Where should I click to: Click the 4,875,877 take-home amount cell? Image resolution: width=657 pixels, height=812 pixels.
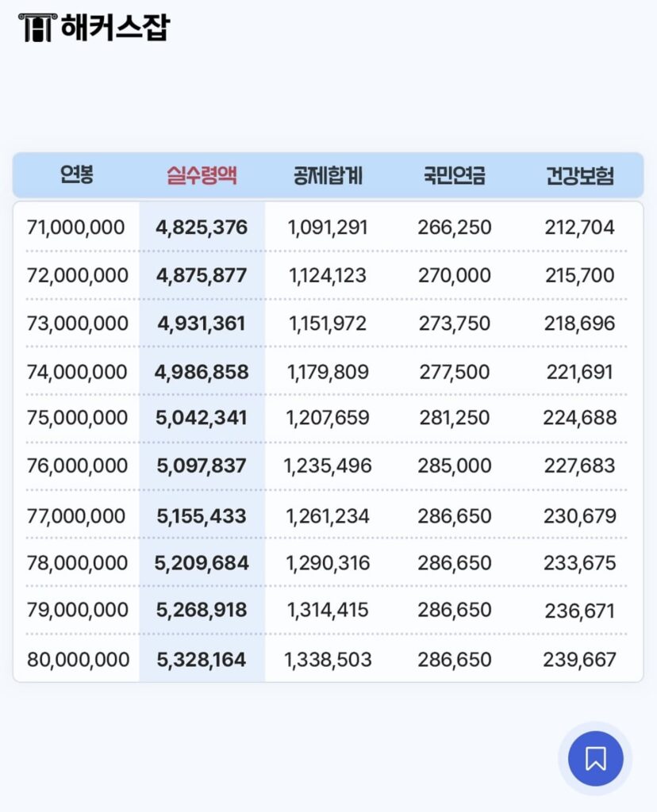tap(202, 276)
